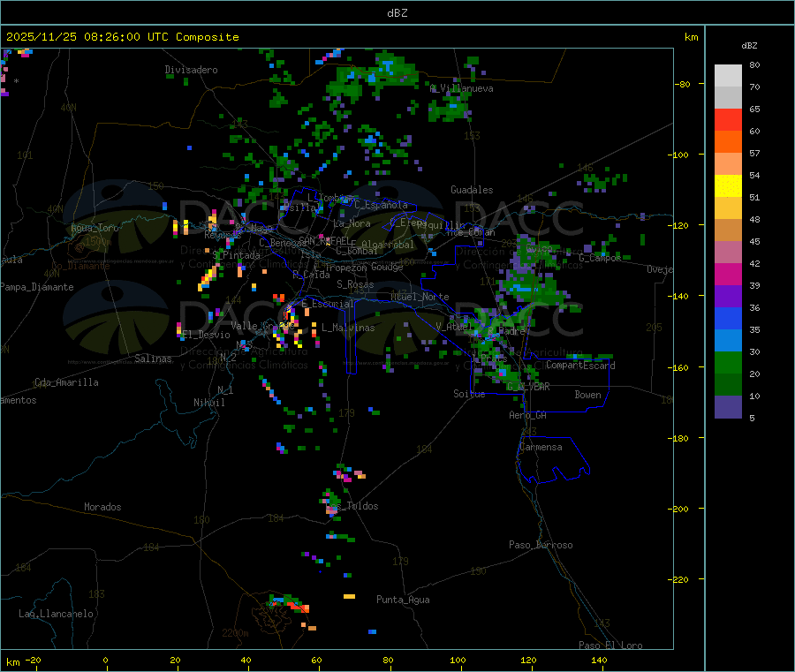
Task: Click the Nihuil location label
Action: tap(209, 403)
